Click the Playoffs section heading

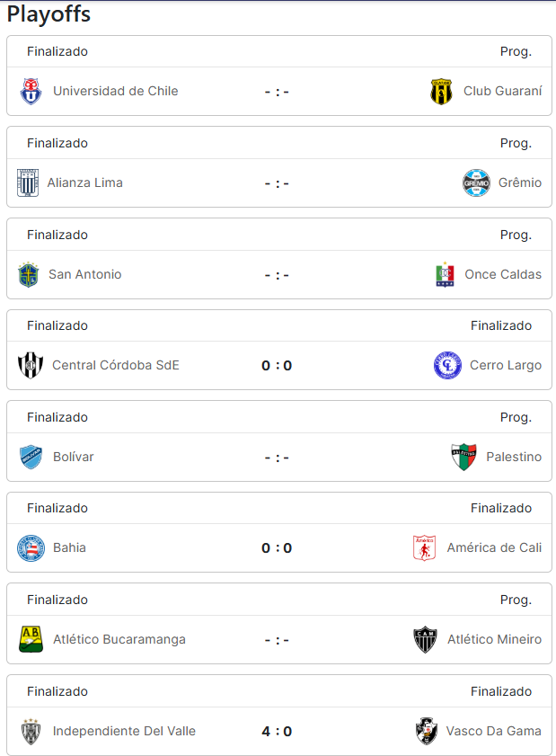(x=49, y=14)
